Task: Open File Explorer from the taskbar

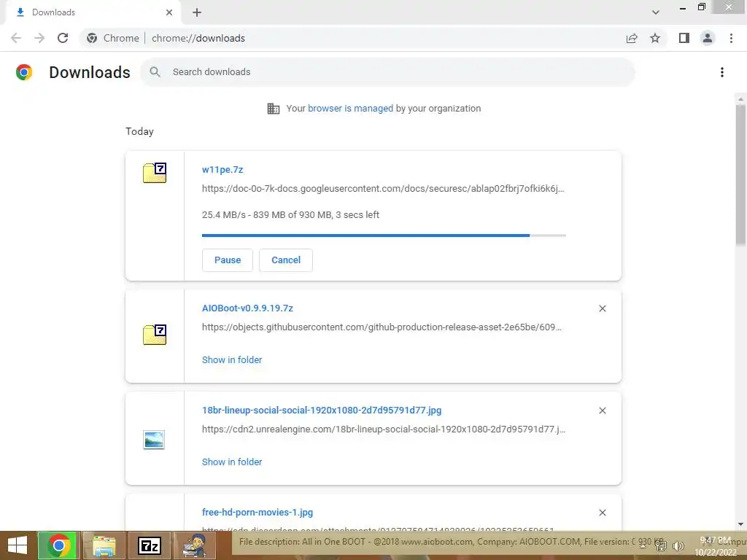Action: point(104,545)
